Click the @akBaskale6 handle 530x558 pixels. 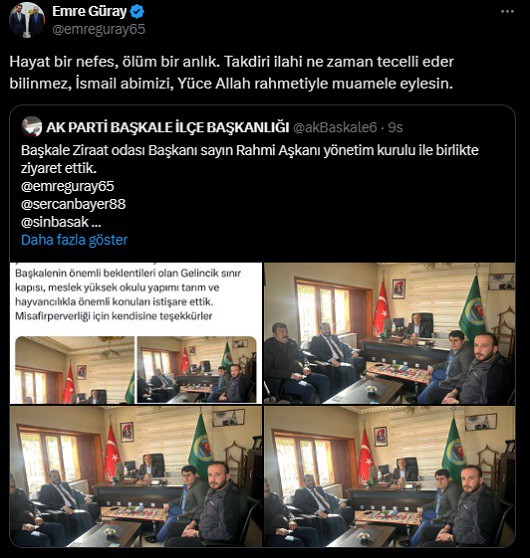tap(335, 127)
